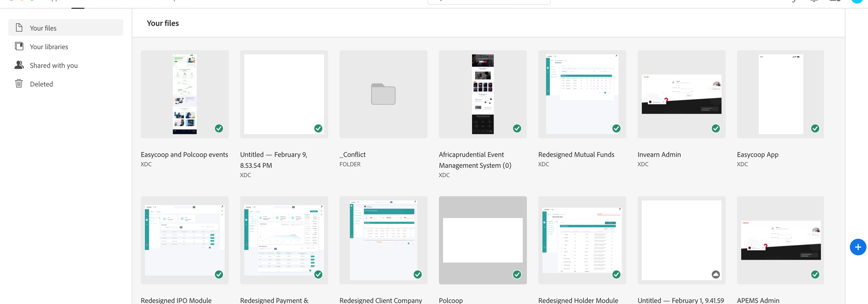
Task: Open Easycoop App file name link
Action: click(x=757, y=154)
